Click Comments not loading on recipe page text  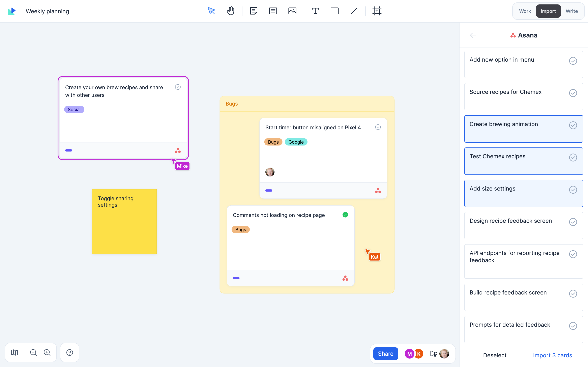click(278, 215)
